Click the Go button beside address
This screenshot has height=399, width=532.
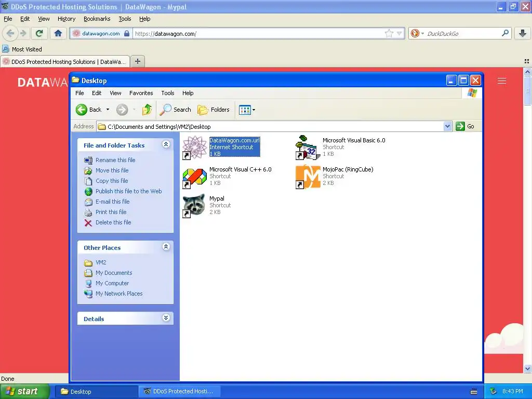pyautogui.click(x=465, y=126)
